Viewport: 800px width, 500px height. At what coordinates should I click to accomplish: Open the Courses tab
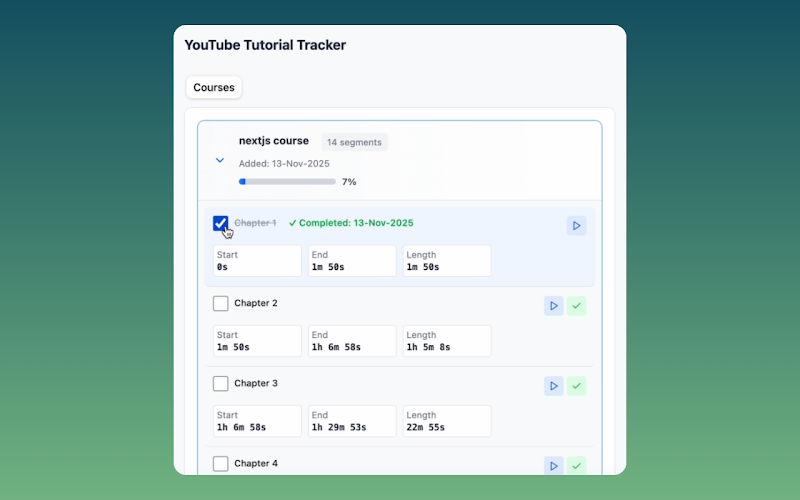214,87
